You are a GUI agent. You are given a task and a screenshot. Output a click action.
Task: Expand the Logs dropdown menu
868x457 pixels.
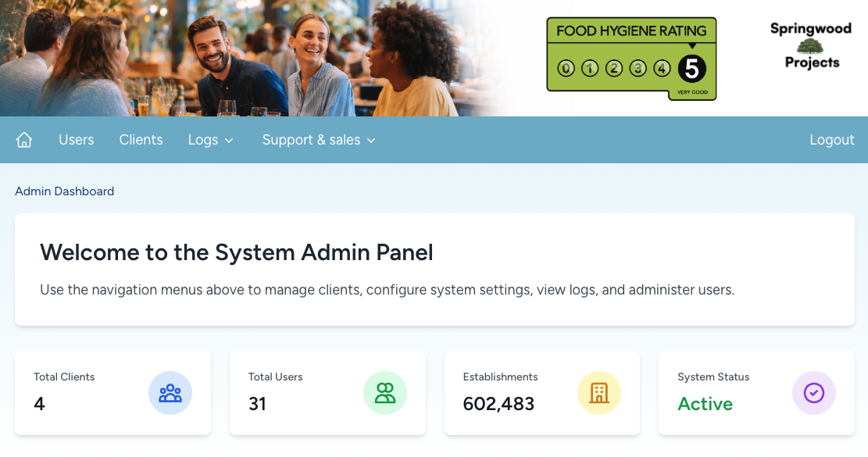click(210, 140)
